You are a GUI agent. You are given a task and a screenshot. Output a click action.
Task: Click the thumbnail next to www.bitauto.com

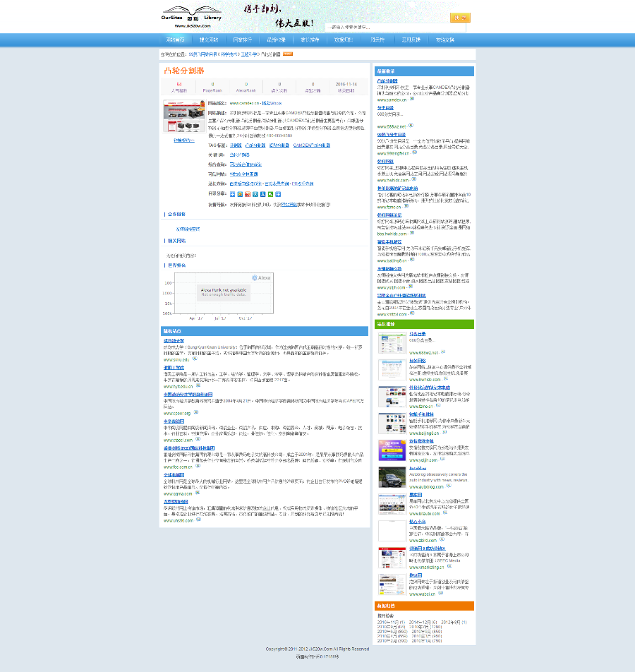392,504
